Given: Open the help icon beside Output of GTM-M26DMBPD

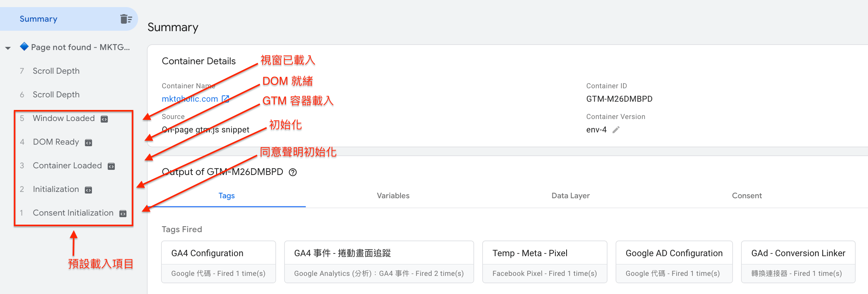Looking at the screenshot, I should [x=293, y=172].
